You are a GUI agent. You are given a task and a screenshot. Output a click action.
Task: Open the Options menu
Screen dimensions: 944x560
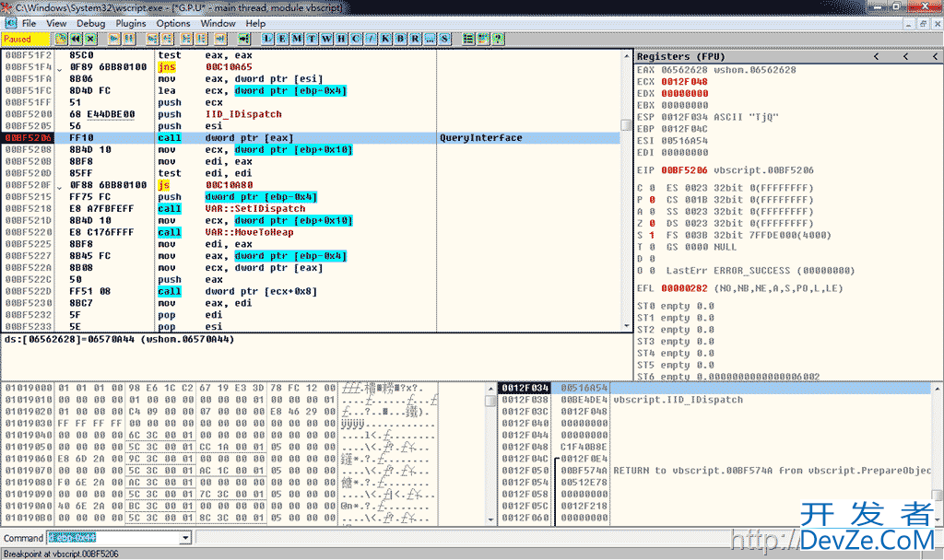tap(173, 23)
